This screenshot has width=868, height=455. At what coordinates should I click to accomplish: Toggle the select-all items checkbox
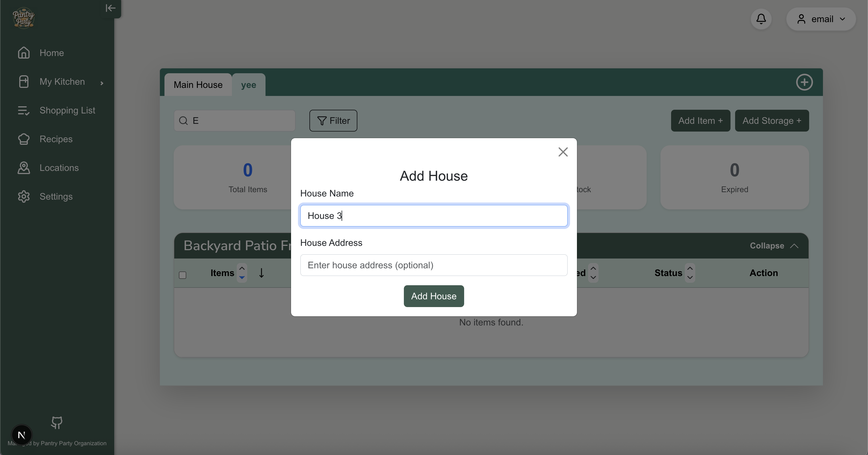click(x=183, y=275)
